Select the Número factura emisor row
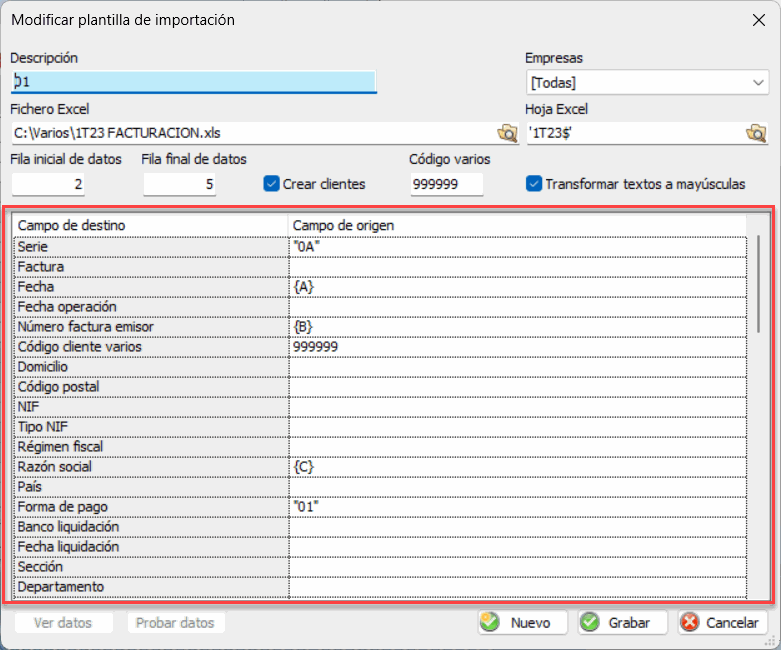781x650 pixels. click(x=151, y=327)
